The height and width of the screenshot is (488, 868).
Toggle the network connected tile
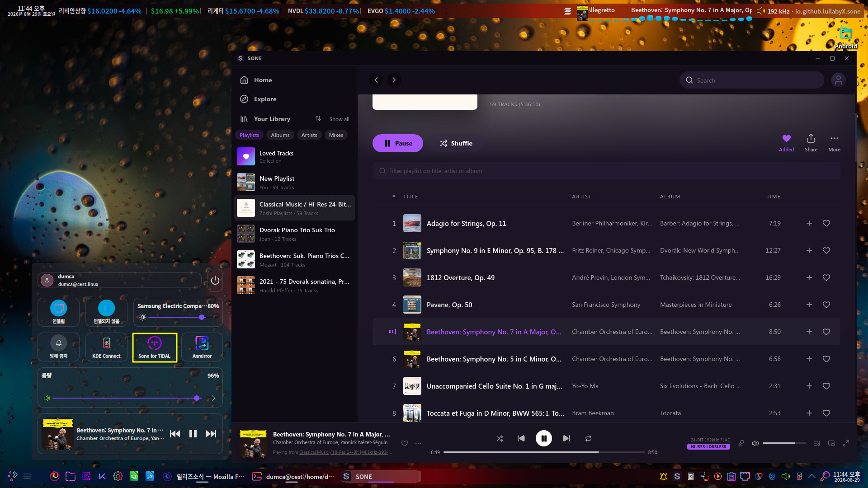pyautogui.click(x=59, y=312)
